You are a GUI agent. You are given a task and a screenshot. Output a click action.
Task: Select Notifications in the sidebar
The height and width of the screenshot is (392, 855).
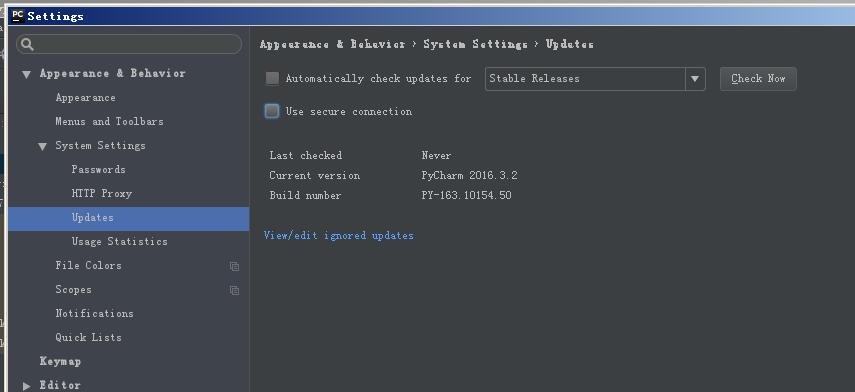pyautogui.click(x=94, y=313)
